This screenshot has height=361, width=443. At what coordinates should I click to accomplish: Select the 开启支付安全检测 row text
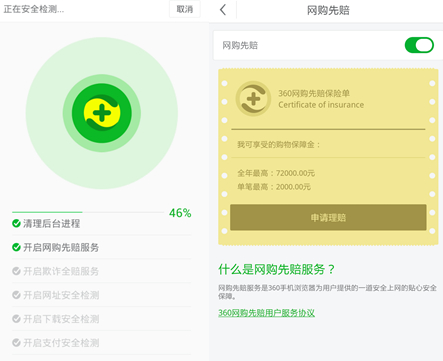(x=61, y=343)
